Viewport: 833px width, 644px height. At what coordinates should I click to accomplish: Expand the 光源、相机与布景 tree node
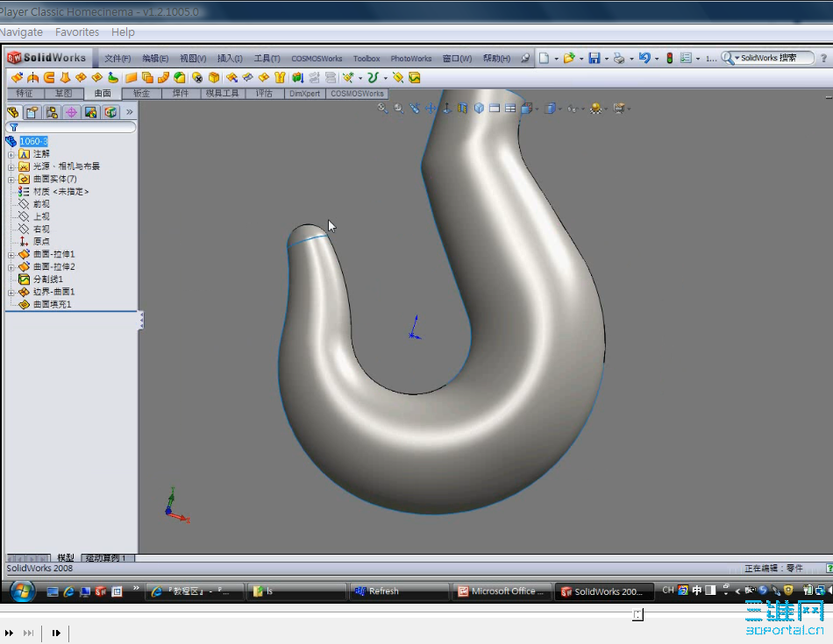(x=11, y=167)
